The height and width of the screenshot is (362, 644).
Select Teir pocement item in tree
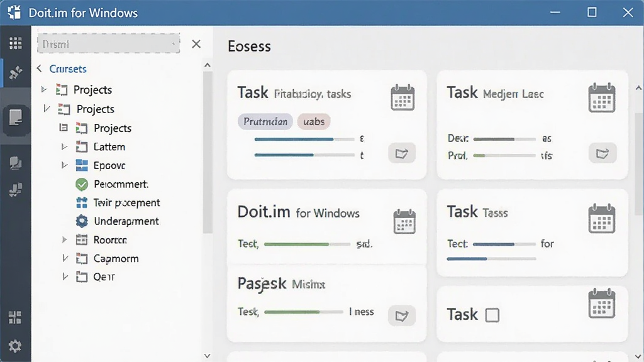pos(126,203)
